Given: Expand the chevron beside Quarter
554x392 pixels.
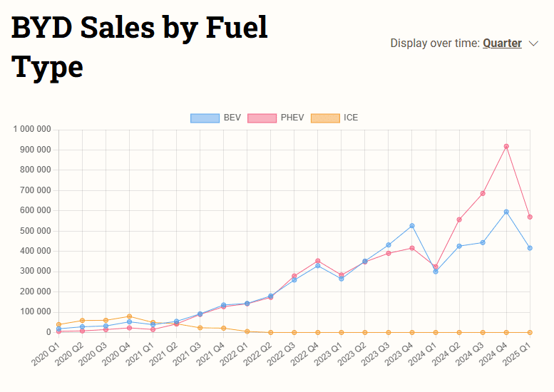Looking at the screenshot, I should (534, 43).
